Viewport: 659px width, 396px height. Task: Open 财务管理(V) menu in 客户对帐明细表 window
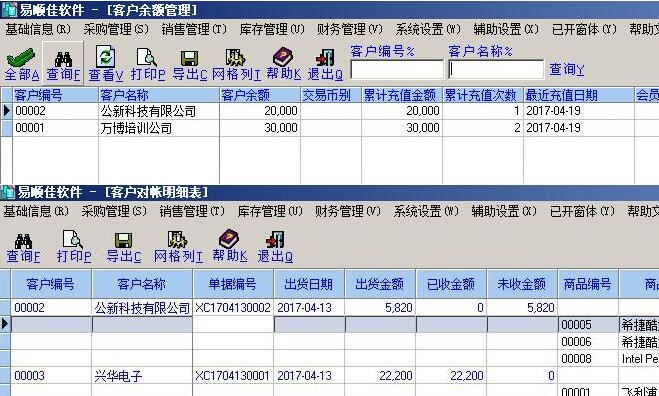(348, 211)
